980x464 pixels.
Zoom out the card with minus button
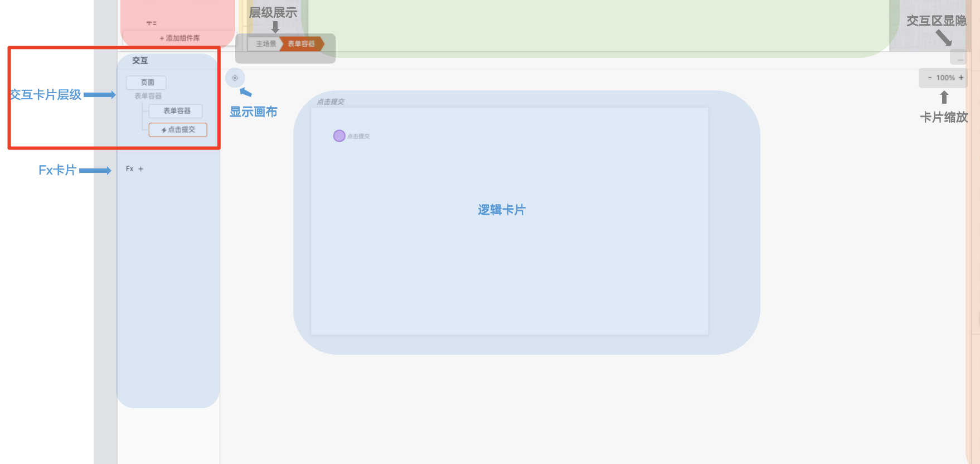click(x=929, y=78)
